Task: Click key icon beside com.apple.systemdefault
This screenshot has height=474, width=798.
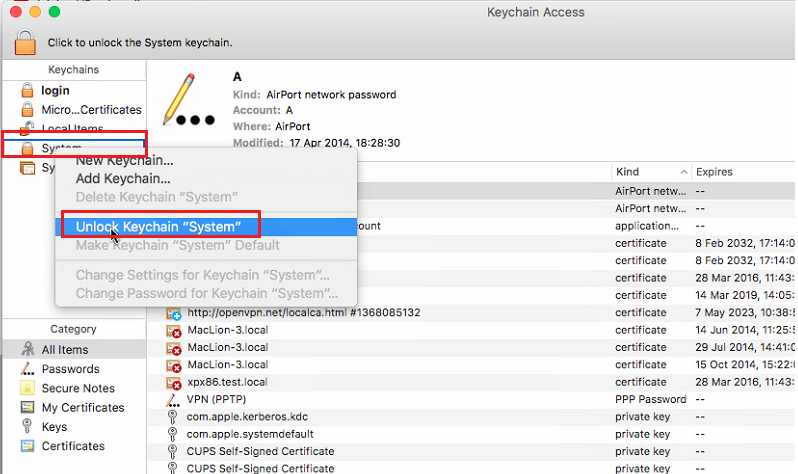Action: pyautogui.click(x=173, y=435)
